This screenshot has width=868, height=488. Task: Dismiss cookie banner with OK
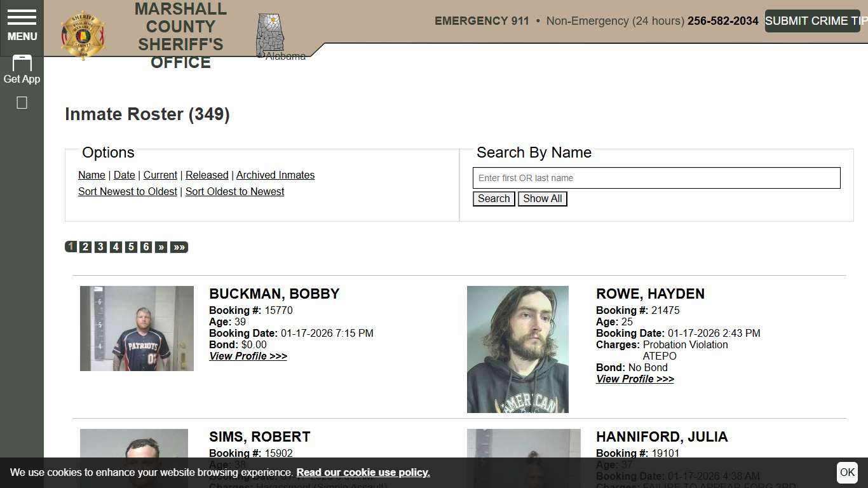click(846, 472)
